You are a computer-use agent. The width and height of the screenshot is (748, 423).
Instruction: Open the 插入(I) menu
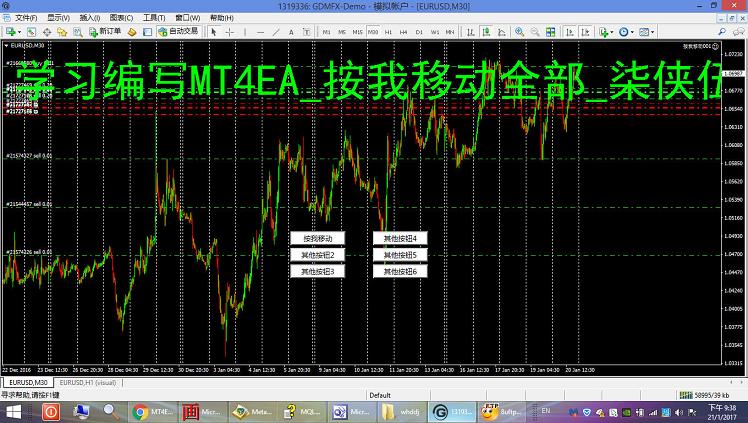pyautogui.click(x=90, y=18)
